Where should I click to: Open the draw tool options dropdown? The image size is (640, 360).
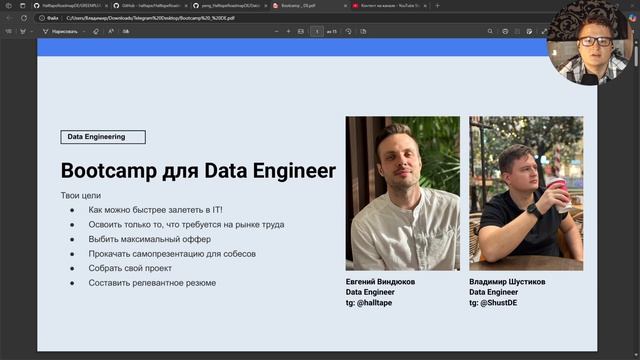(84, 31)
